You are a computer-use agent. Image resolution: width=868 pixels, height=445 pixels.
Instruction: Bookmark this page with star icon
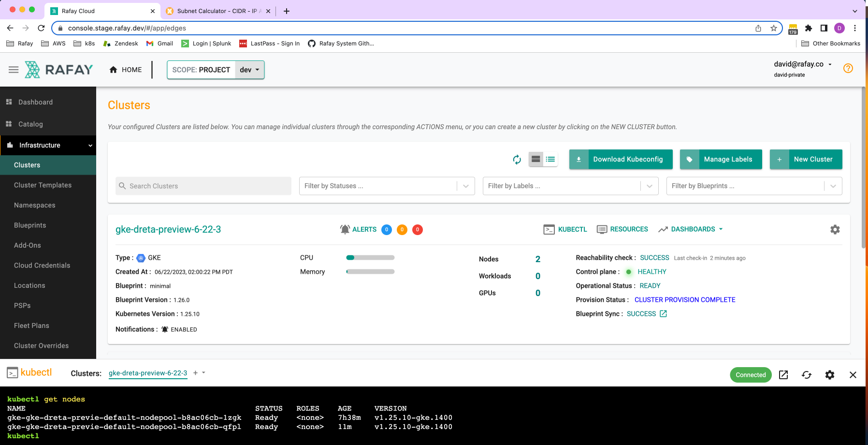[774, 28]
